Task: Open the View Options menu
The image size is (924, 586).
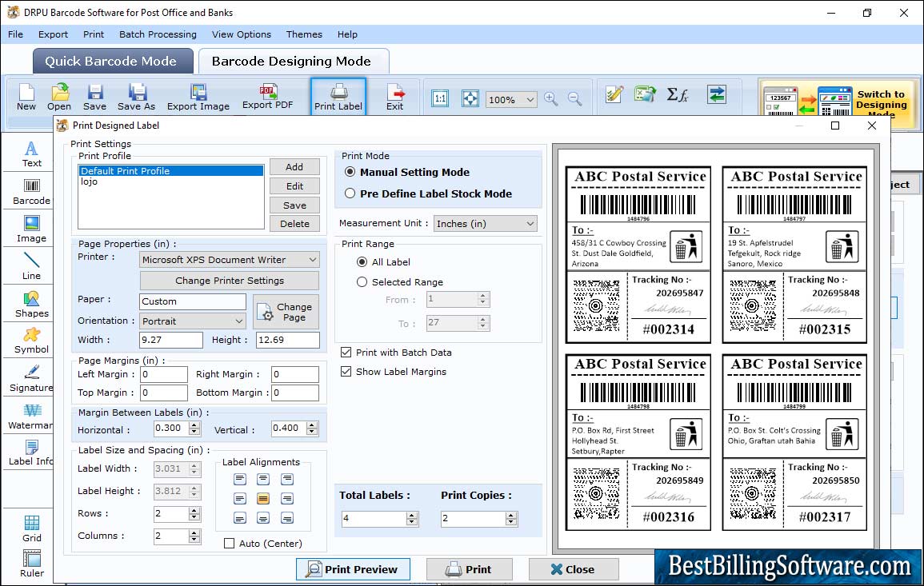Action: pyautogui.click(x=242, y=34)
